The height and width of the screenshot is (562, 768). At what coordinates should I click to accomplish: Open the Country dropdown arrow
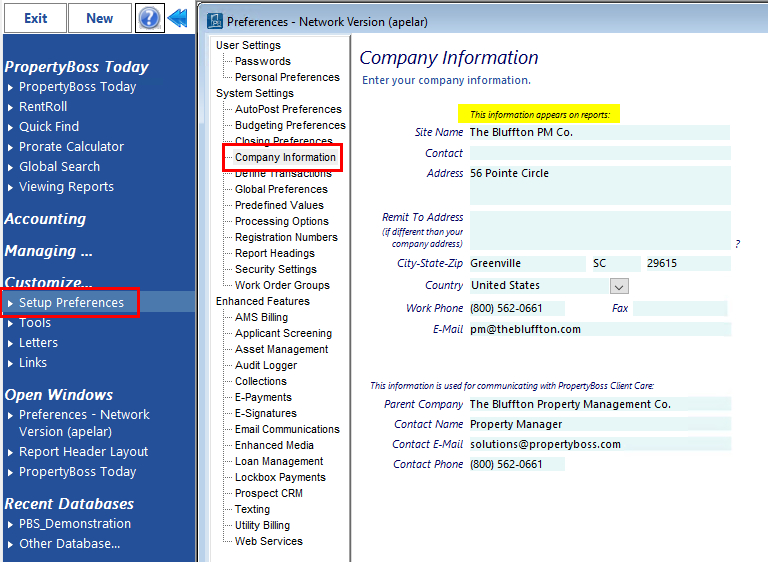pyautogui.click(x=619, y=286)
